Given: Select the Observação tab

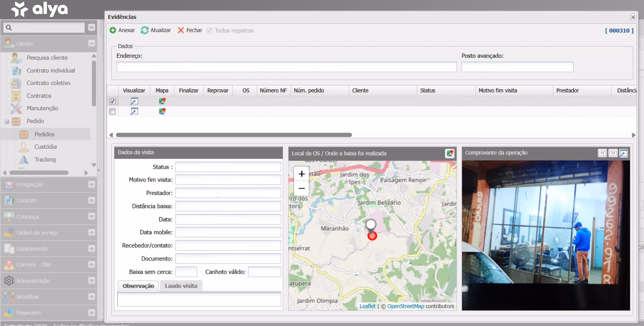Looking at the screenshot, I should coord(138,286).
